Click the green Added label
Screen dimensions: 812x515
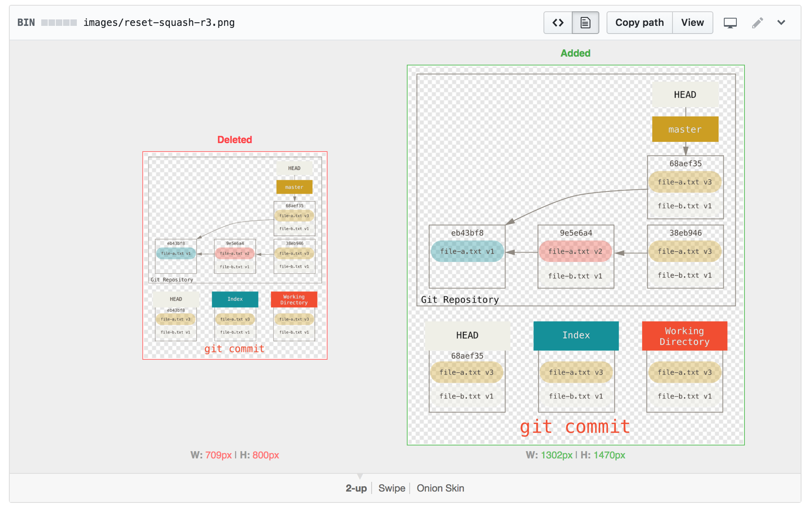(575, 53)
